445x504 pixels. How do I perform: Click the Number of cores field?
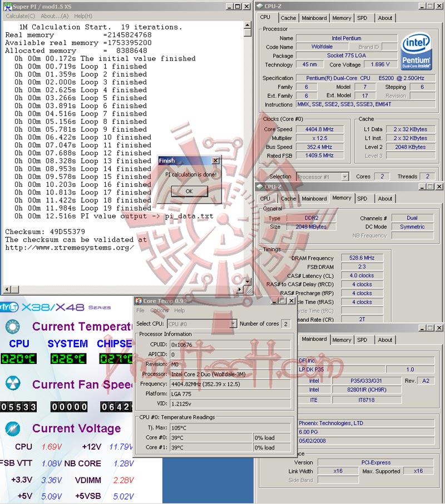tap(286, 323)
